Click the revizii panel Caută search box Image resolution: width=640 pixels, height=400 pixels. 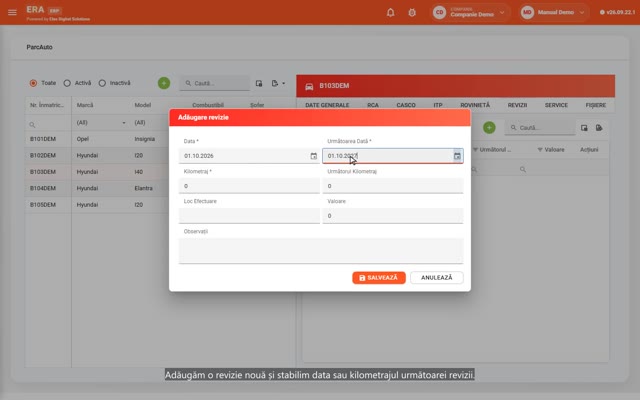click(x=540, y=128)
